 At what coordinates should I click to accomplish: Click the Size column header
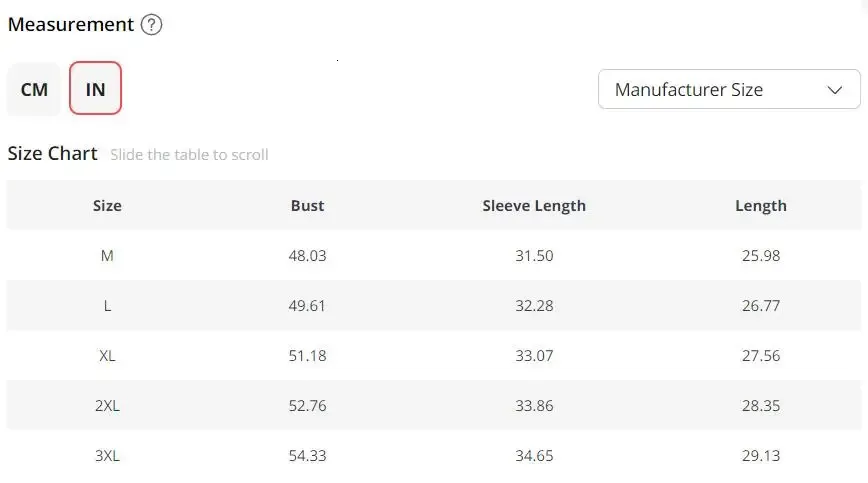pyautogui.click(x=107, y=206)
